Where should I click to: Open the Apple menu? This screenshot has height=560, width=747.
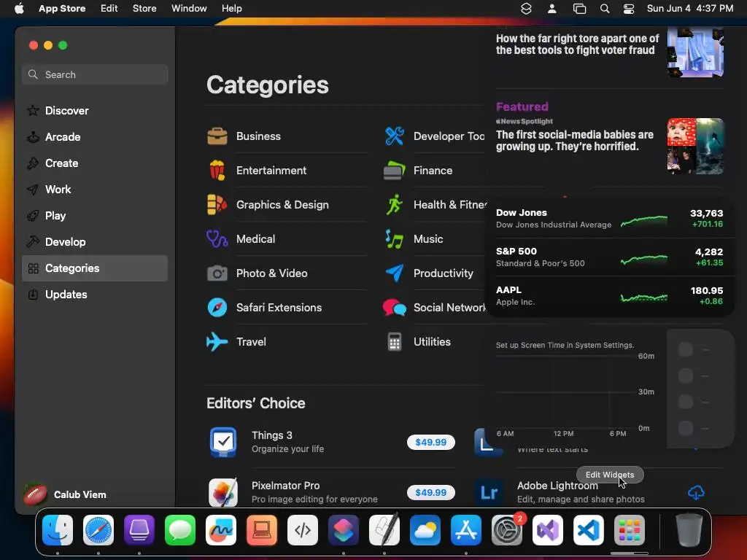click(19, 9)
